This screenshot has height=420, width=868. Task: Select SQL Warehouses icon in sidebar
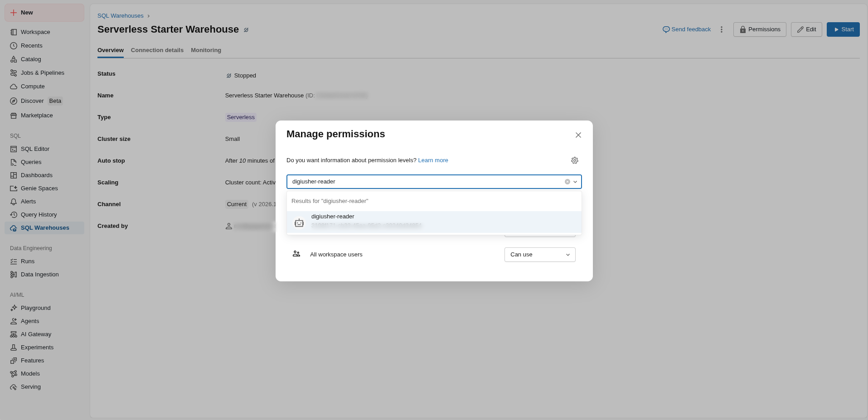click(x=14, y=228)
